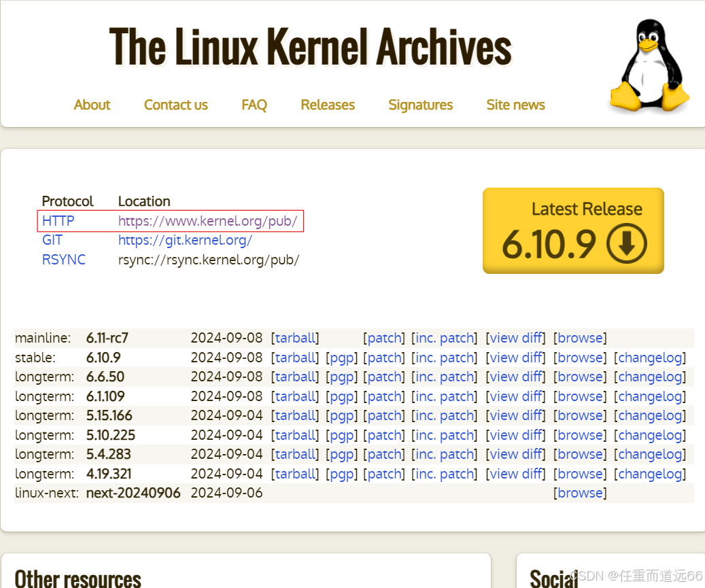Screen dimensions: 705x588
Task: Click the version number 6.11-rc7
Action: pos(107,338)
